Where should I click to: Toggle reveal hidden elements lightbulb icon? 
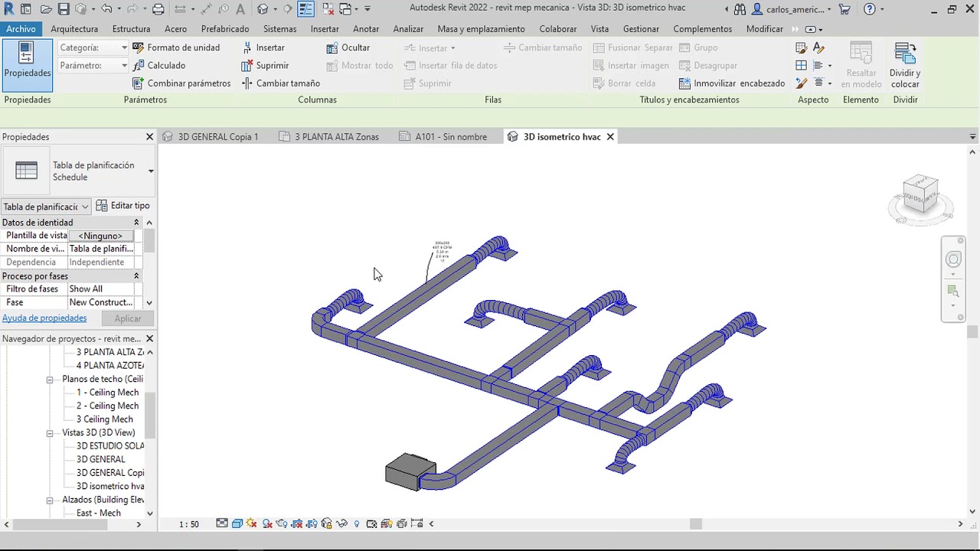pyautogui.click(x=357, y=523)
